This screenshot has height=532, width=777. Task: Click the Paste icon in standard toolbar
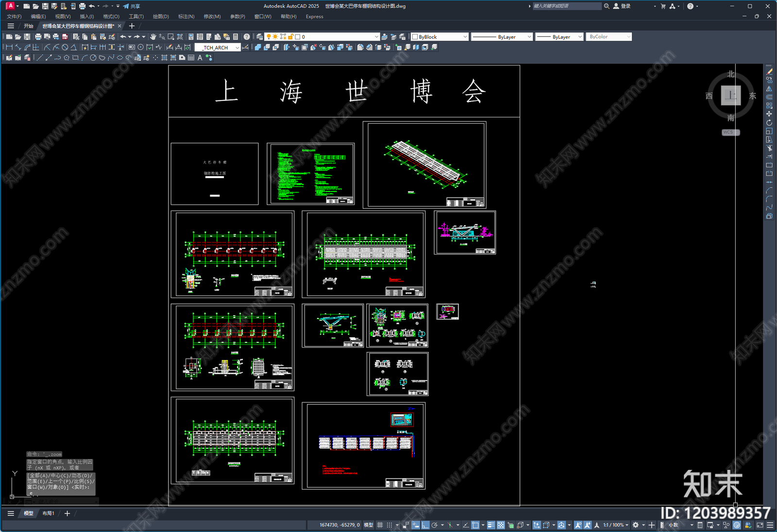click(x=94, y=37)
